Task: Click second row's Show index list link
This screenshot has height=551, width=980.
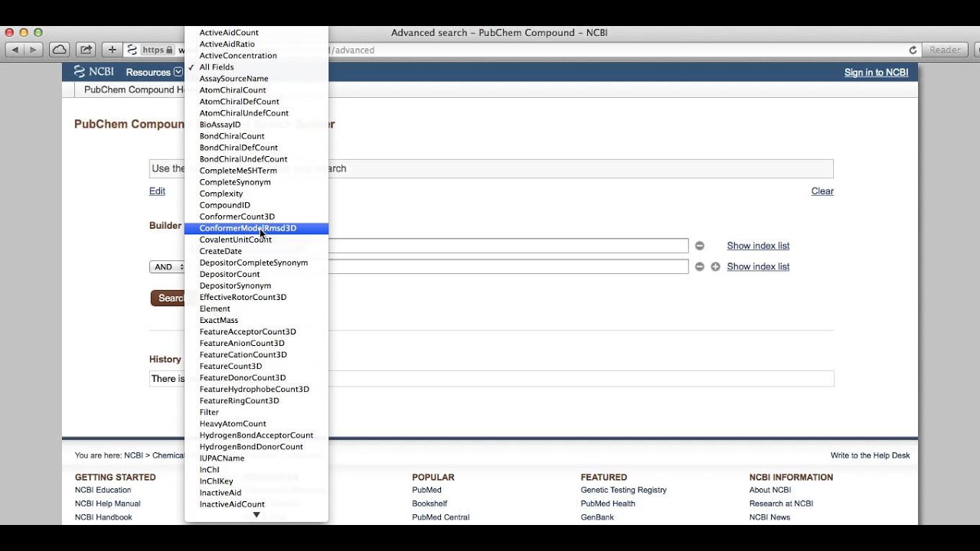Action: click(x=758, y=266)
